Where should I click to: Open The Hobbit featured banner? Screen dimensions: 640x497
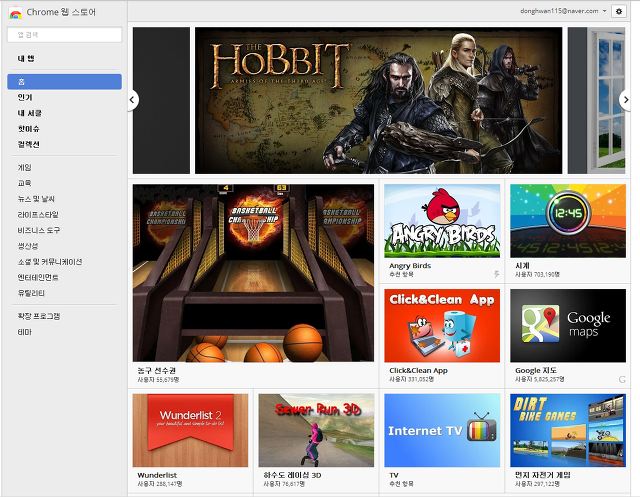[x=378, y=100]
